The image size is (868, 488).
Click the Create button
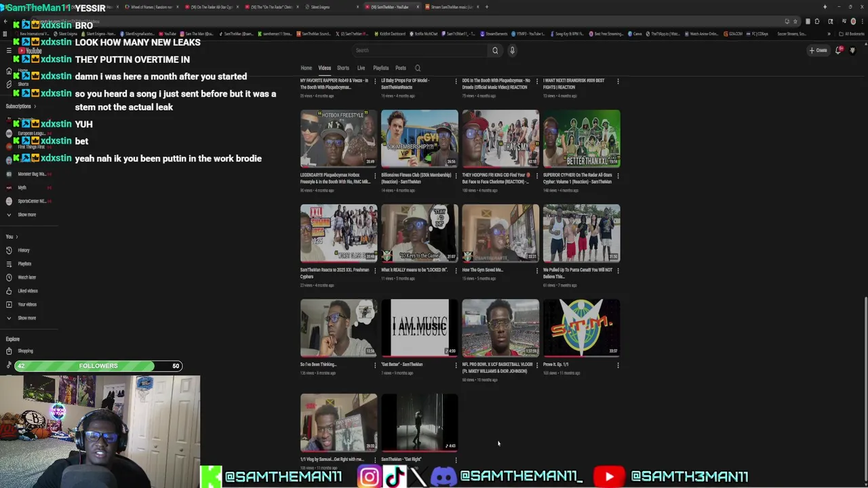click(x=818, y=50)
